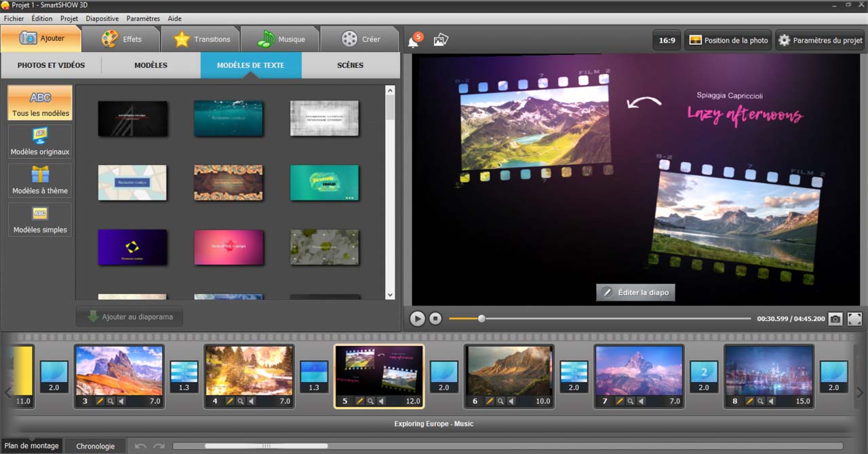Take a snapshot with the camera icon
The width and height of the screenshot is (868, 454).
pyautogui.click(x=835, y=318)
